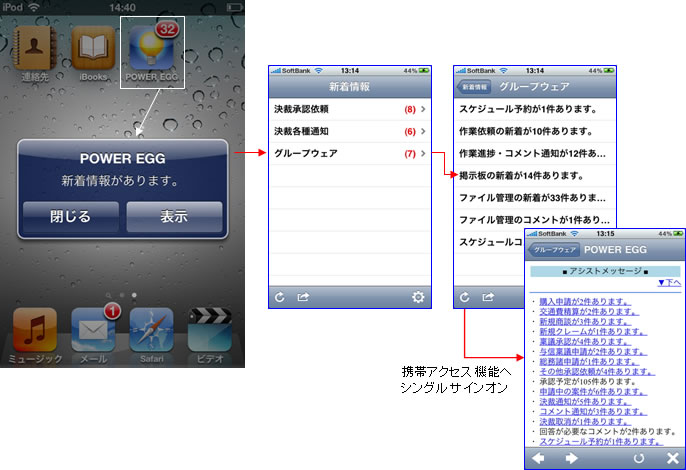Select the グループウェア row in 新着情報
Image resolution: width=686 pixels, height=470 pixels.
click(350, 154)
